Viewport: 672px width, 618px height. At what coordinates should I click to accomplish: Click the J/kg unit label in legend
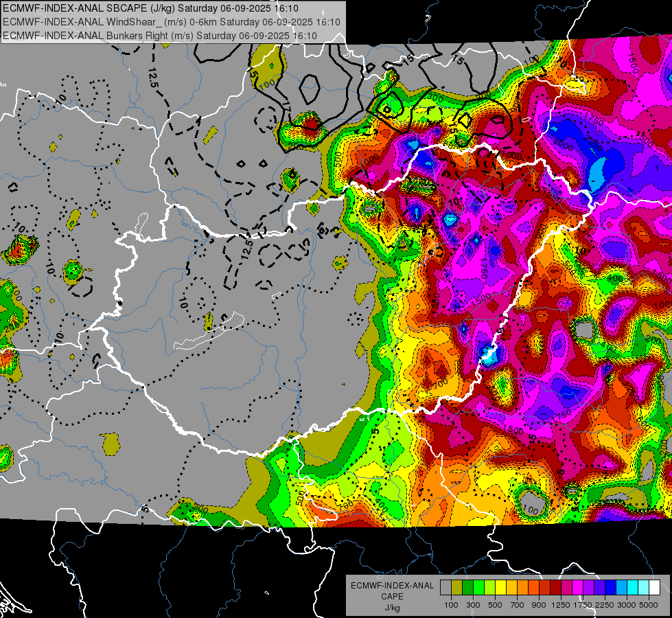tap(392, 608)
